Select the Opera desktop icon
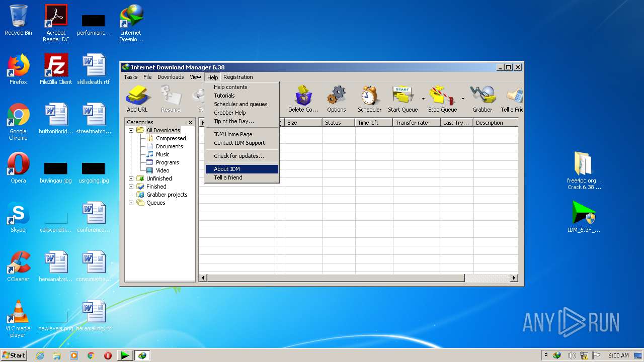This screenshot has height=362, width=644. [x=18, y=168]
